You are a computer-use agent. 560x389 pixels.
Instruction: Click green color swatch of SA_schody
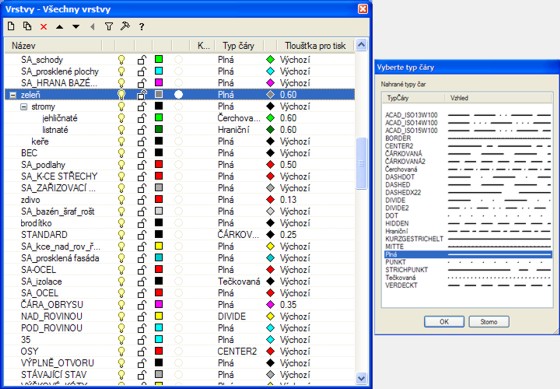tap(159, 59)
